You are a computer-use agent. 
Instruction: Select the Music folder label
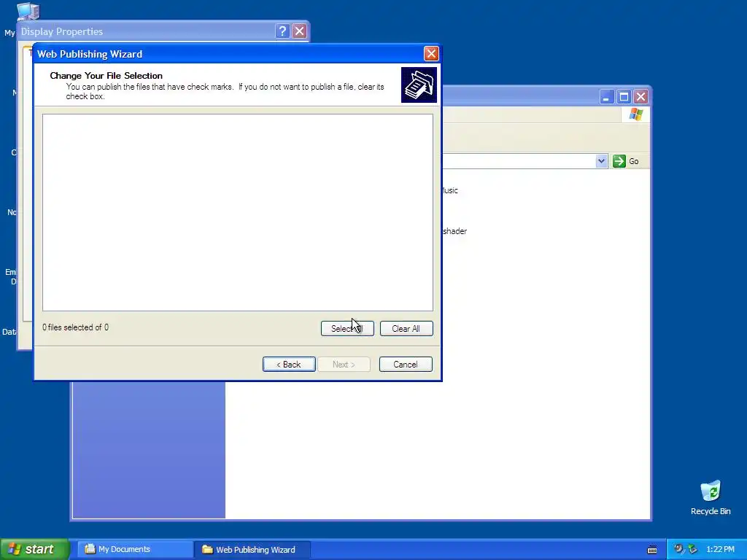[450, 190]
